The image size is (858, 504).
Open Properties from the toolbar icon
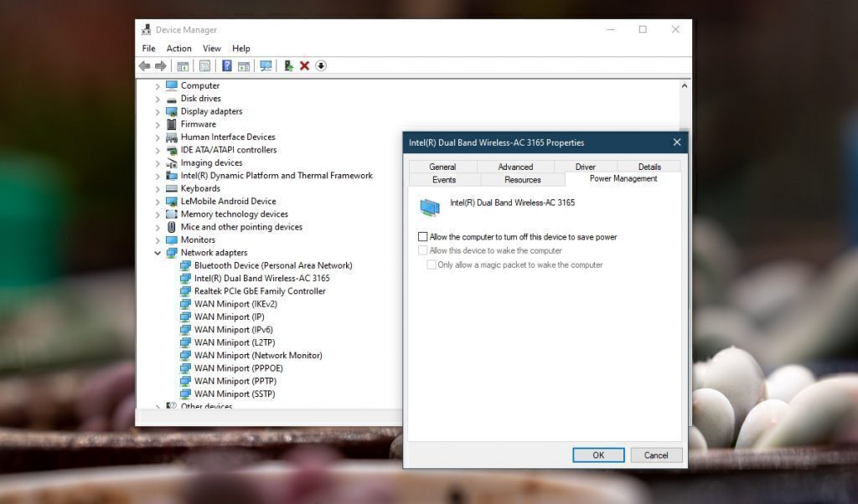pyautogui.click(x=203, y=65)
